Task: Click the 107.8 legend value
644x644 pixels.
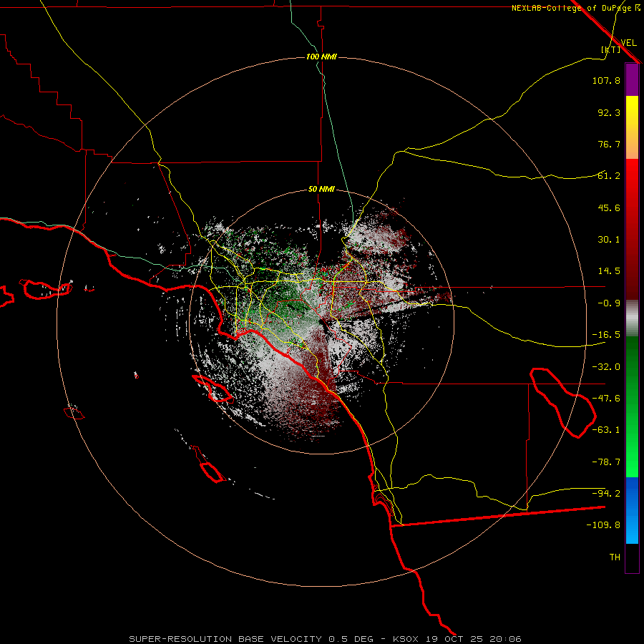Action: tap(606, 80)
